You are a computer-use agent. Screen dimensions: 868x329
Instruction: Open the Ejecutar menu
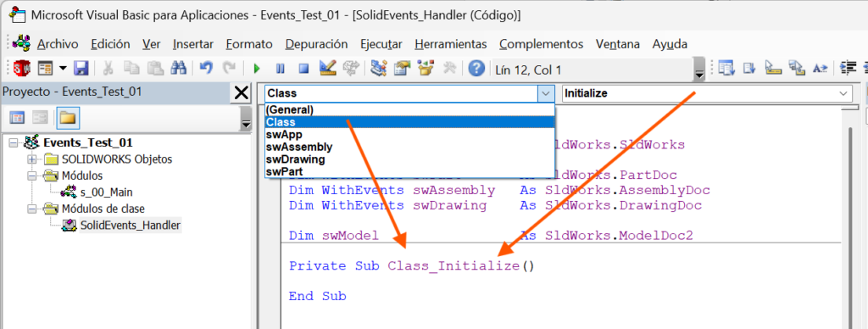(x=381, y=44)
